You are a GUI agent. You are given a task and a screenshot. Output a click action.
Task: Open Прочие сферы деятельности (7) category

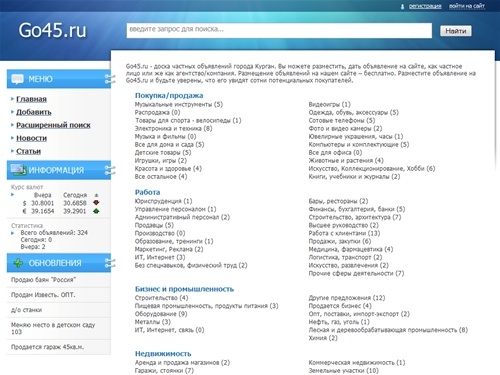pyautogui.click(x=356, y=273)
